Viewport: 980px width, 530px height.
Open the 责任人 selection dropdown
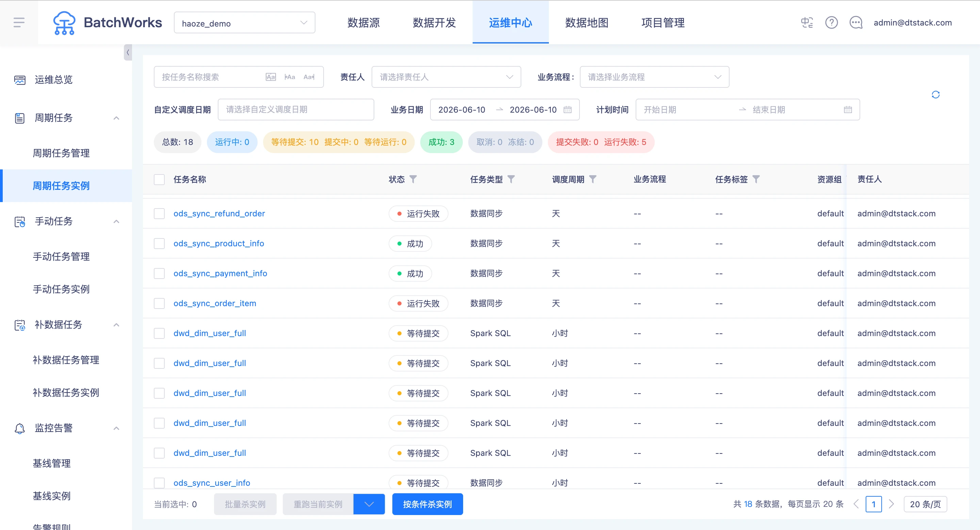(446, 77)
